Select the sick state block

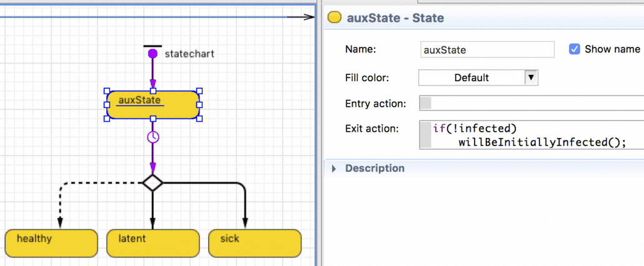coord(254,243)
